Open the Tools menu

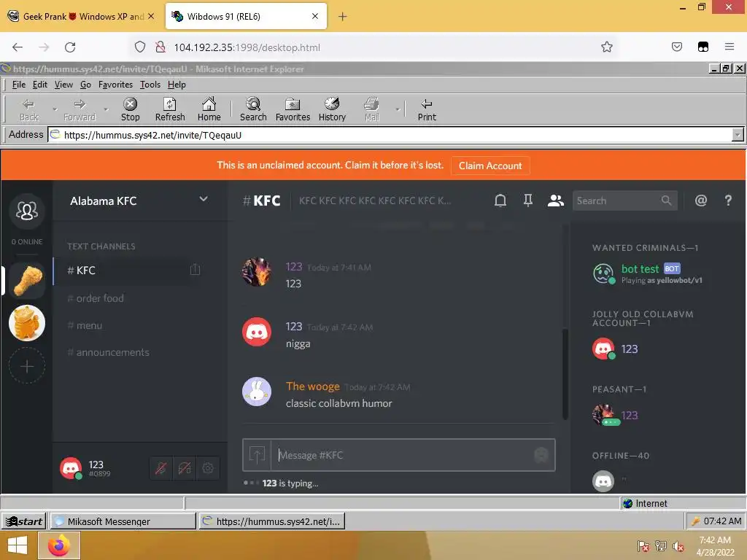point(150,85)
